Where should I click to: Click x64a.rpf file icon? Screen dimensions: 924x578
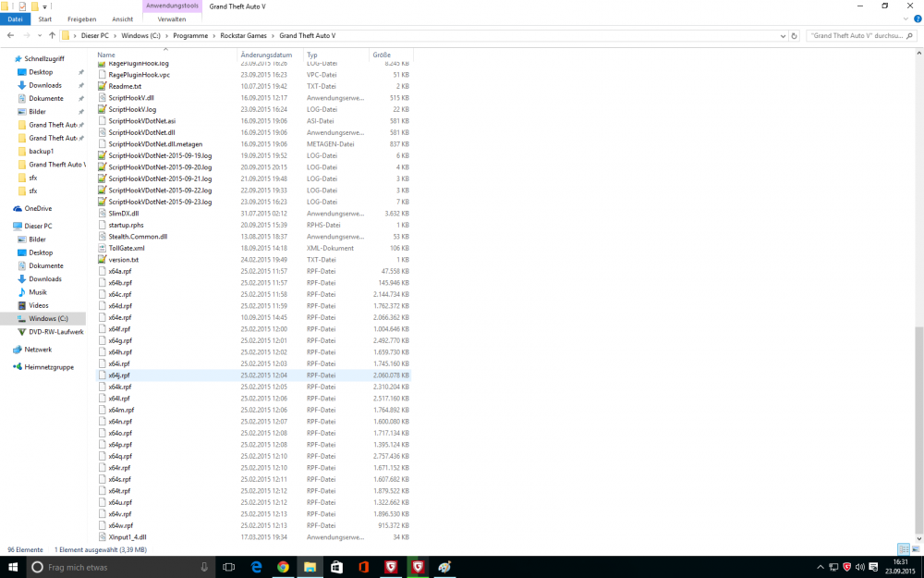[102, 271]
